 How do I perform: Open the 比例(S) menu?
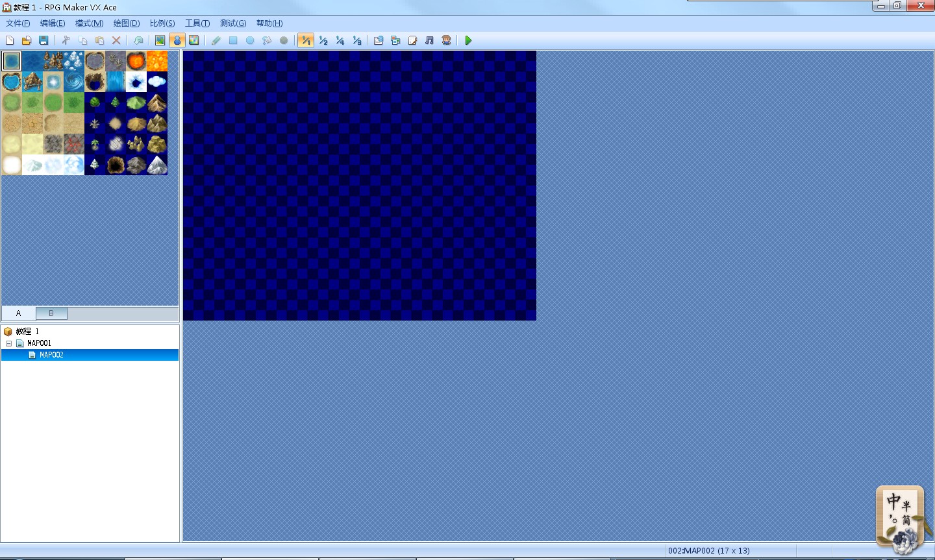point(162,23)
